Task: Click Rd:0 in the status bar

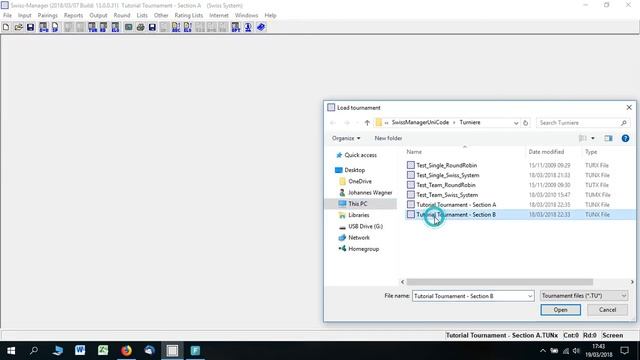Action: (589, 336)
